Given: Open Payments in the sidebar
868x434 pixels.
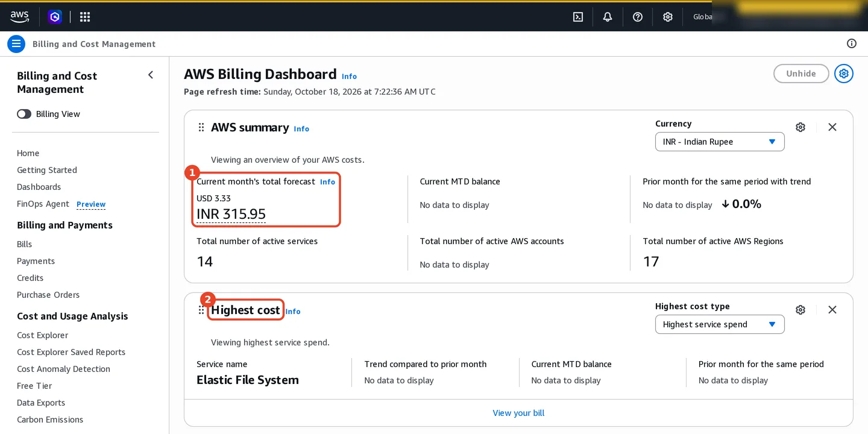Looking at the screenshot, I should pyautogui.click(x=36, y=261).
